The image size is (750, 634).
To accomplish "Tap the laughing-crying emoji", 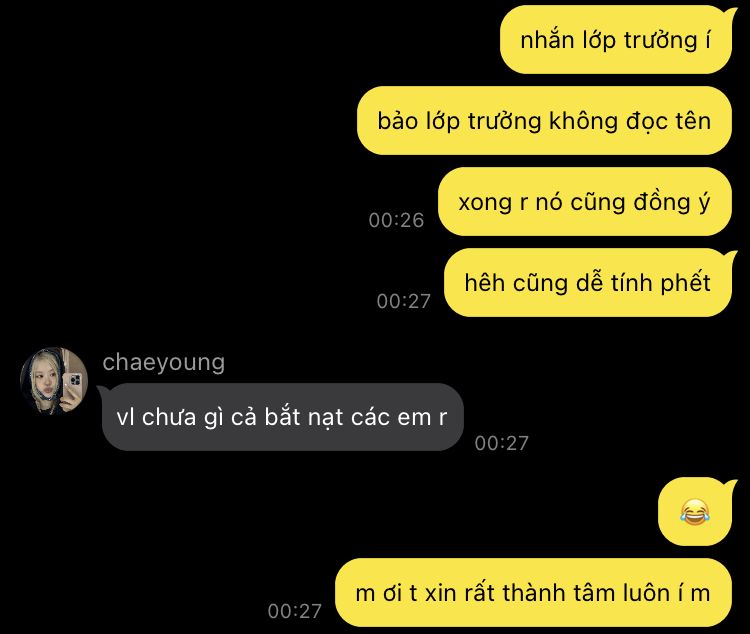I will (695, 512).
